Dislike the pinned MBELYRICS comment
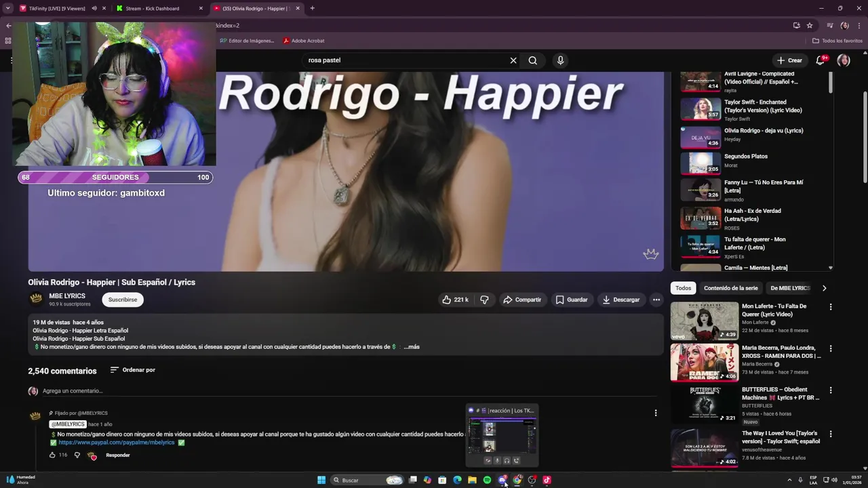 pos(77,455)
